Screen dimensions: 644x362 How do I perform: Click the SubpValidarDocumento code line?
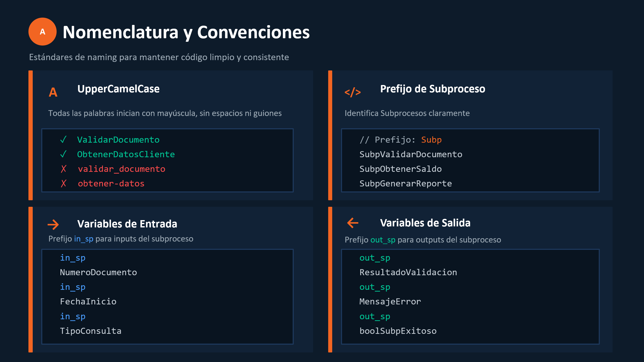411,154
